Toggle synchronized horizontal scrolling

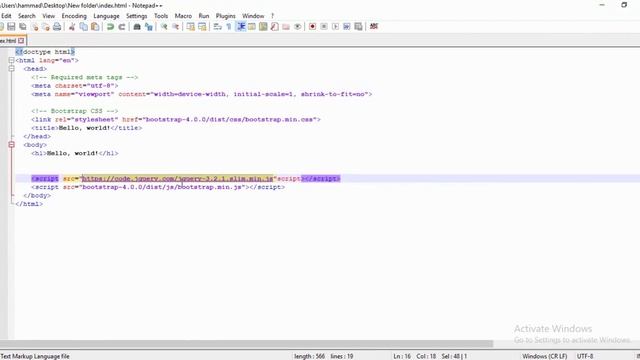pos(202,27)
